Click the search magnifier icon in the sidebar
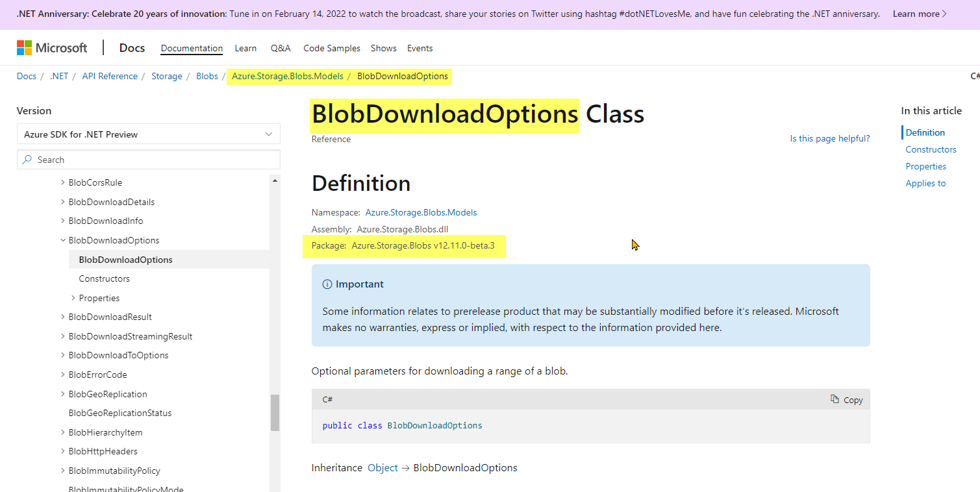Image resolution: width=980 pixels, height=492 pixels. [x=27, y=159]
